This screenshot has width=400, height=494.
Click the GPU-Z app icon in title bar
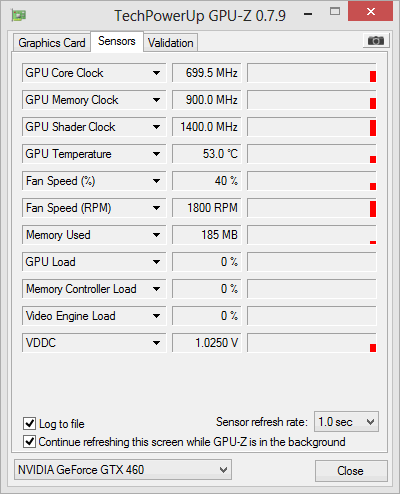[19, 15]
